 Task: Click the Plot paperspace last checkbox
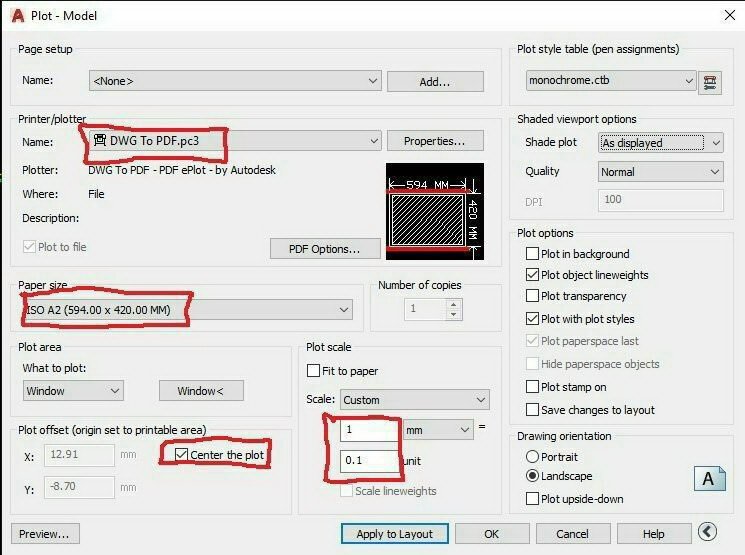point(532,341)
